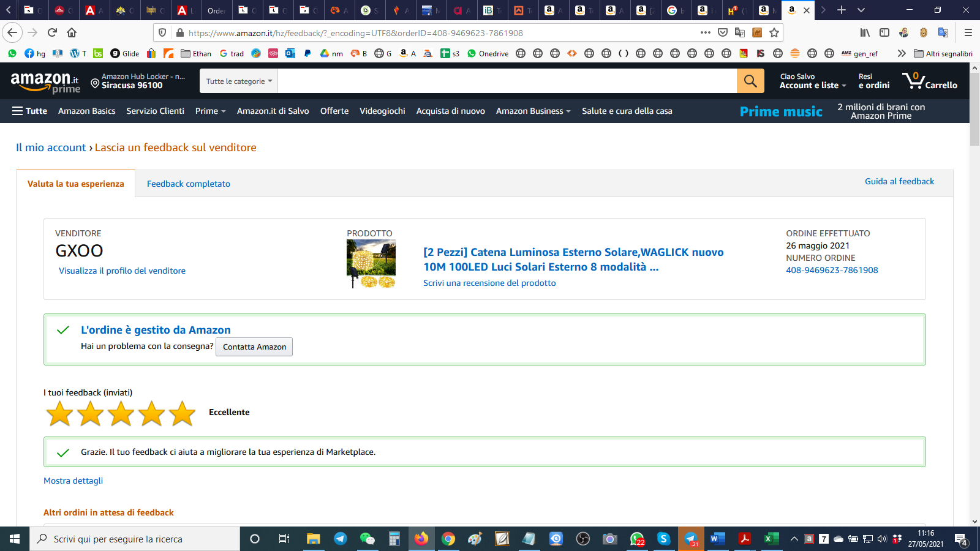
Task: Open Visualizza il profilo del venditore link
Action: click(122, 271)
